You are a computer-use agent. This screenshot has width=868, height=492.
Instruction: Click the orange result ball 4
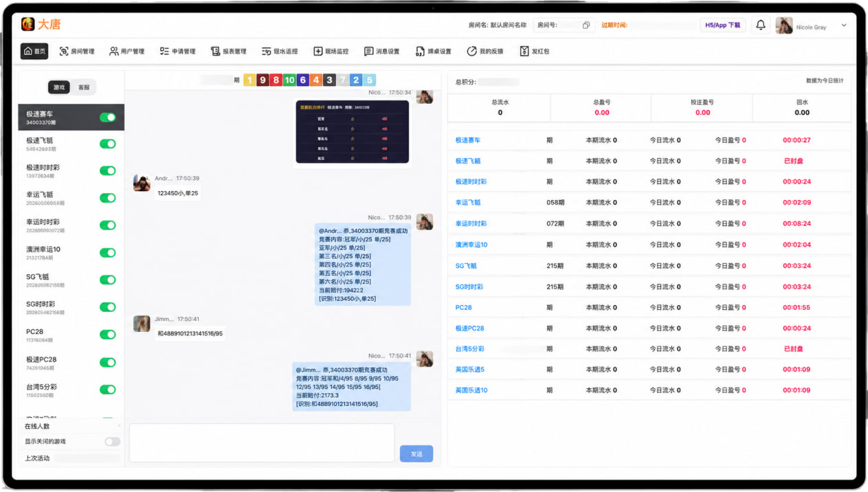[x=316, y=80]
